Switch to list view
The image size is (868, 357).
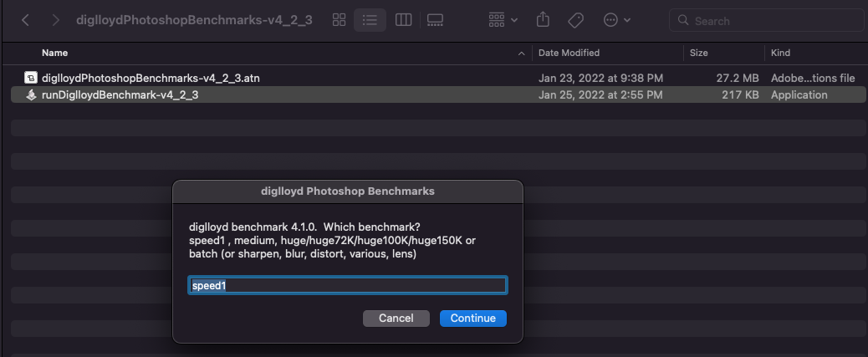tap(370, 20)
